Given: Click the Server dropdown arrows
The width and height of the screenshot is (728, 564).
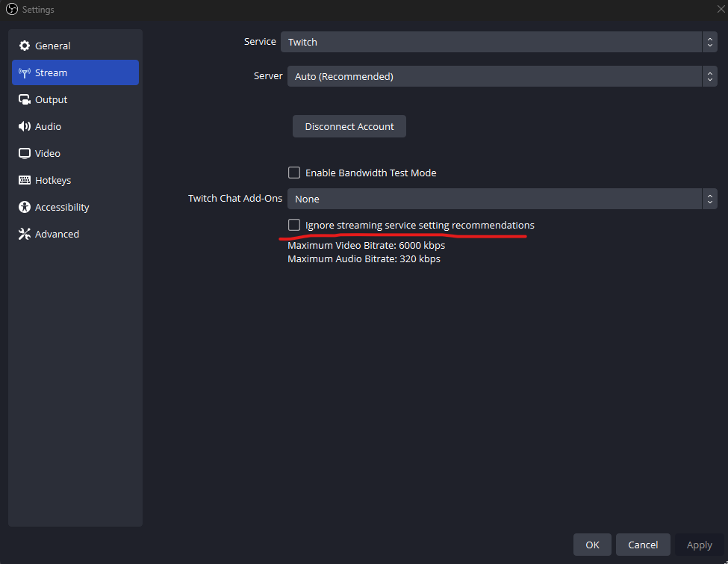Looking at the screenshot, I should 709,76.
